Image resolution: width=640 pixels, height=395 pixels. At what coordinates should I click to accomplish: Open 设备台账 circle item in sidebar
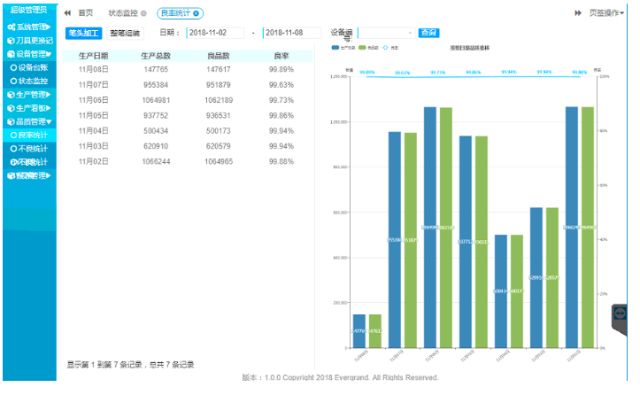(x=29, y=68)
